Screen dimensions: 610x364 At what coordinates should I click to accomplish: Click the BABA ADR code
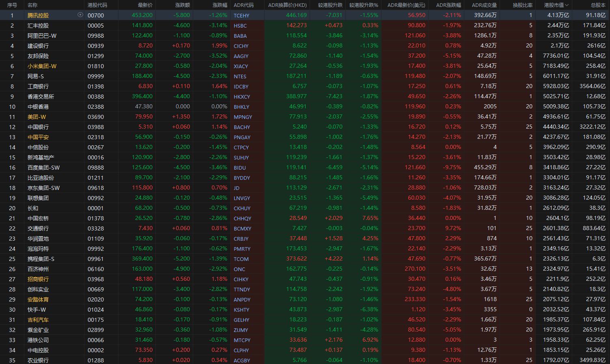(x=240, y=36)
